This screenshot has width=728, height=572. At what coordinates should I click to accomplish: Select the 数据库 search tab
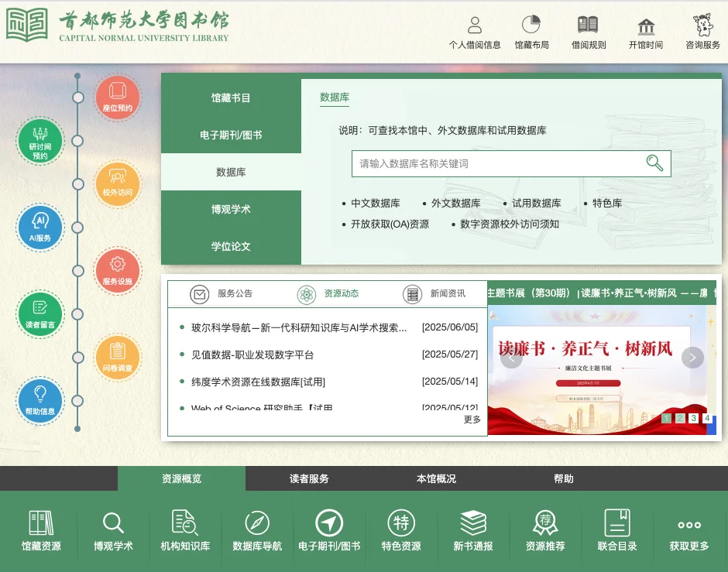click(231, 172)
